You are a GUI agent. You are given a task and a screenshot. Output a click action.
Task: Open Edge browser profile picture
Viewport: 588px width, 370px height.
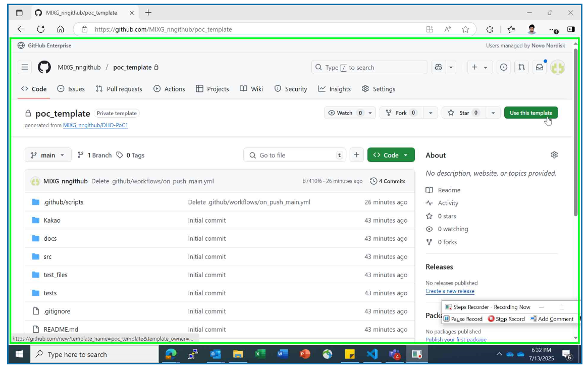[x=531, y=29]
